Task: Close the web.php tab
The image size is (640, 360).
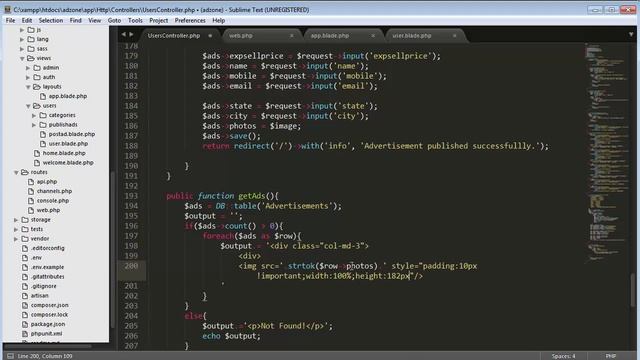Action: click(x=291, y=36)
